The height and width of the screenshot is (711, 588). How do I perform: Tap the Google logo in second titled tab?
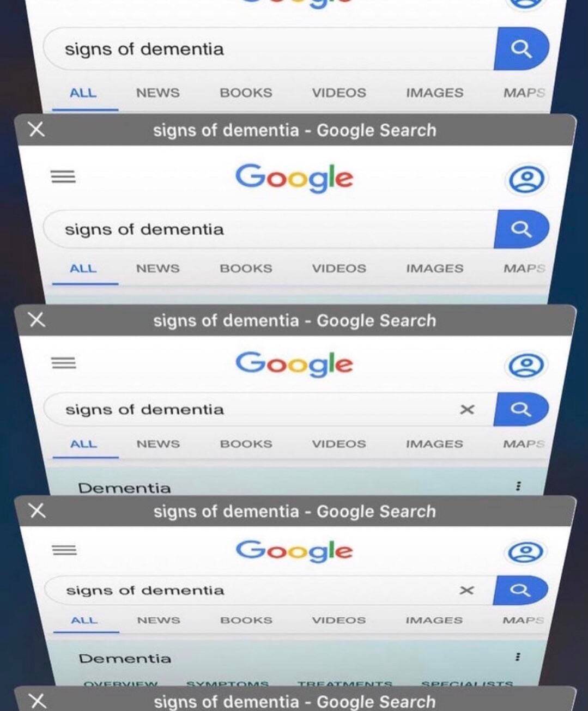click(294, 364)
